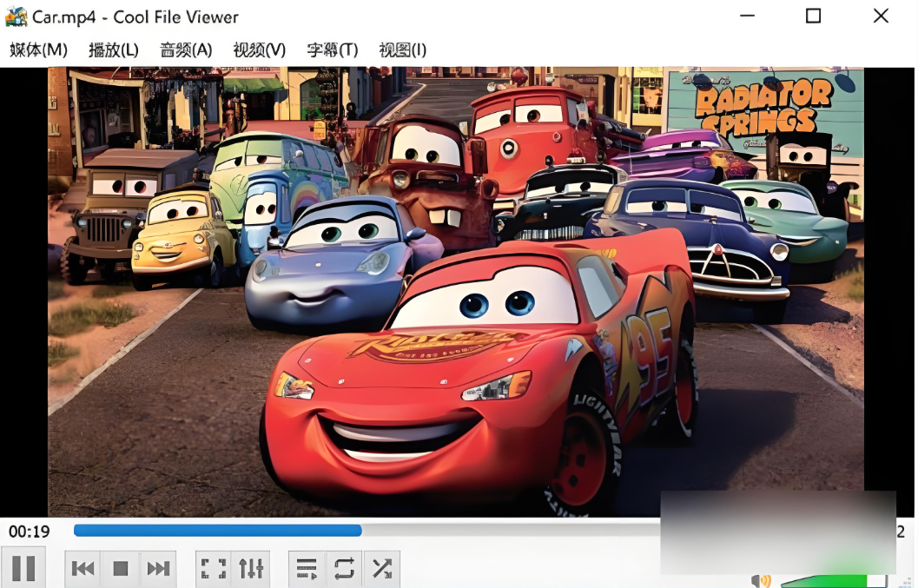Toggle loop repeat mode

[344, 568]
